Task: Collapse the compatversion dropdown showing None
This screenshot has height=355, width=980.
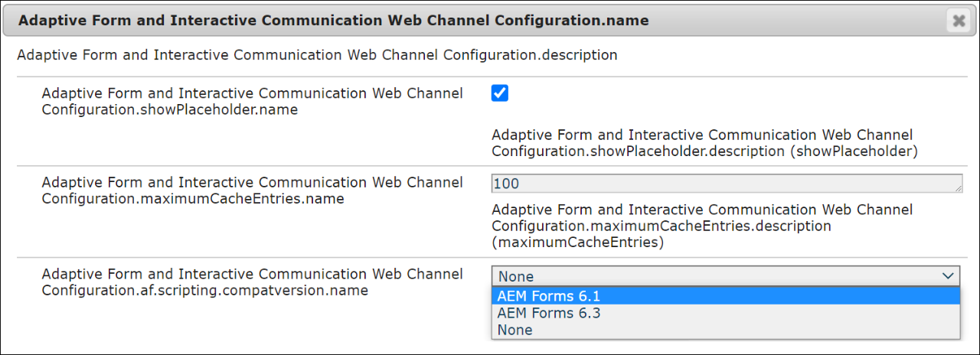Action: (725, 276)
